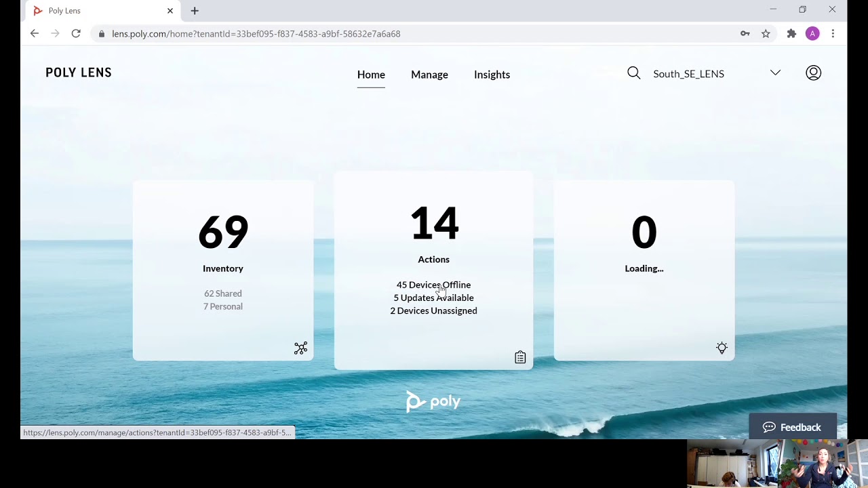Reload the page

pos(76,33)
